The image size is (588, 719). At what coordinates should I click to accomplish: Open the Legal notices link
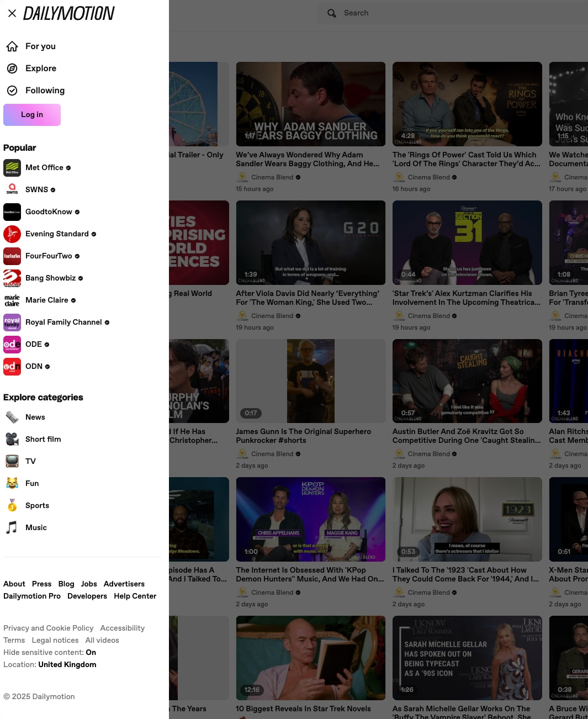tap(55, 640)
